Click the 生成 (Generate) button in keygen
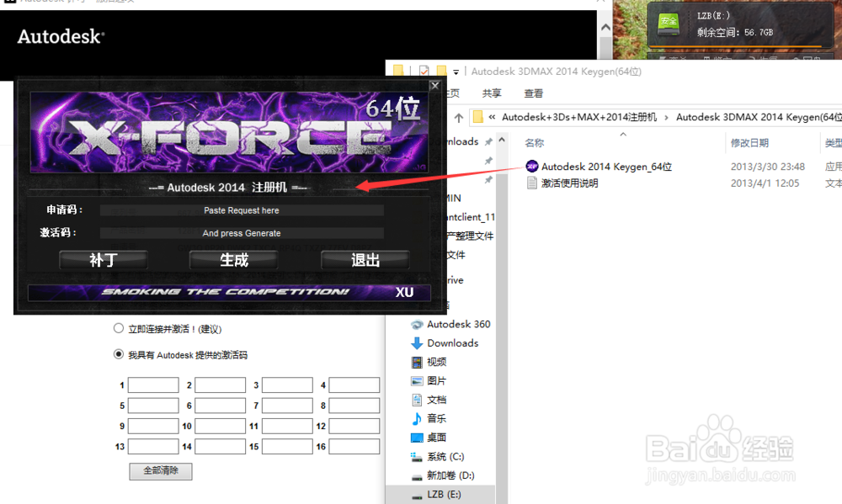The height and width of the screenshot is (504, 842). [233, 260]
